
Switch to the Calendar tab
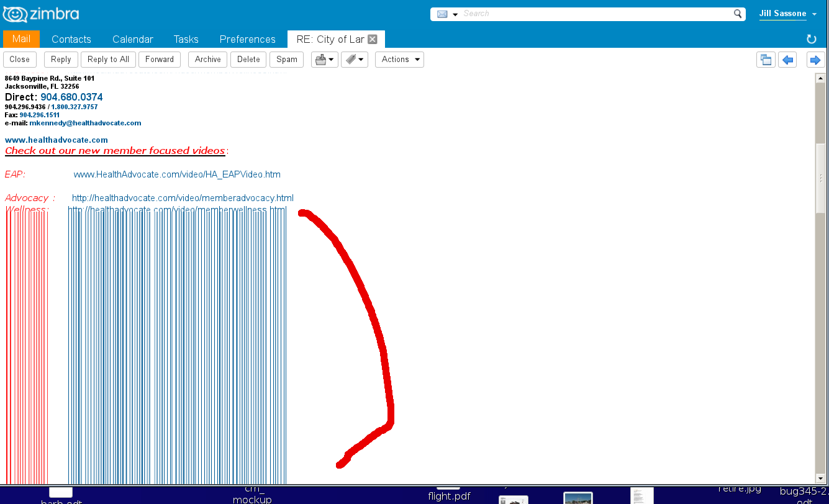tap(133, 39)
